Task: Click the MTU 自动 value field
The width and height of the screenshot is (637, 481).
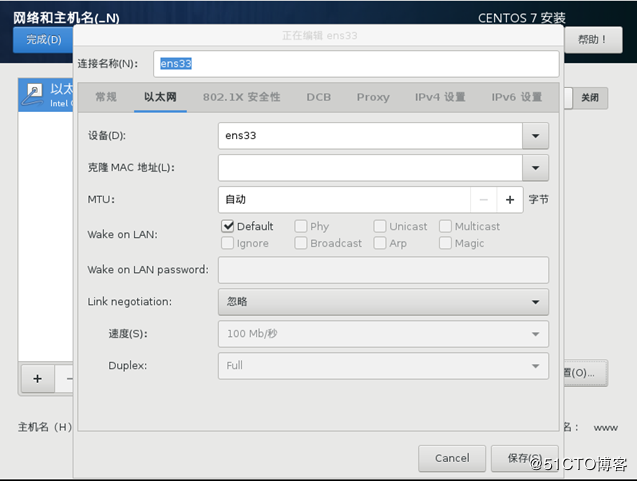Action: (344, 199)
